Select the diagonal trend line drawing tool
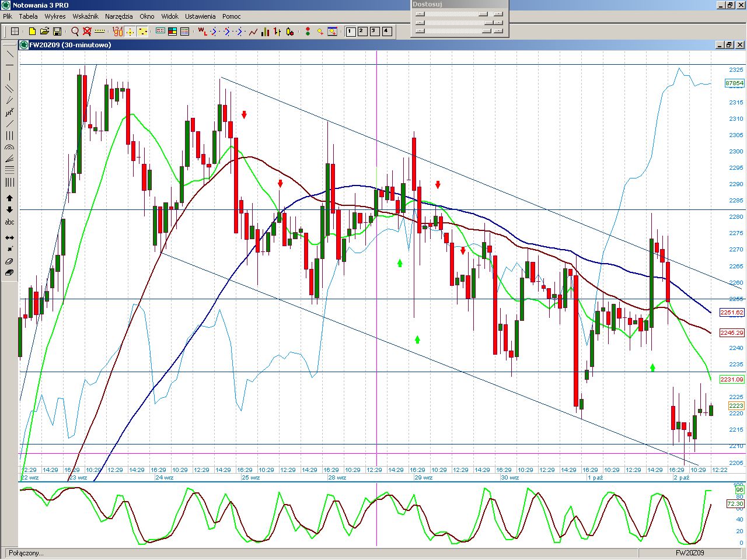 [9, 54]
